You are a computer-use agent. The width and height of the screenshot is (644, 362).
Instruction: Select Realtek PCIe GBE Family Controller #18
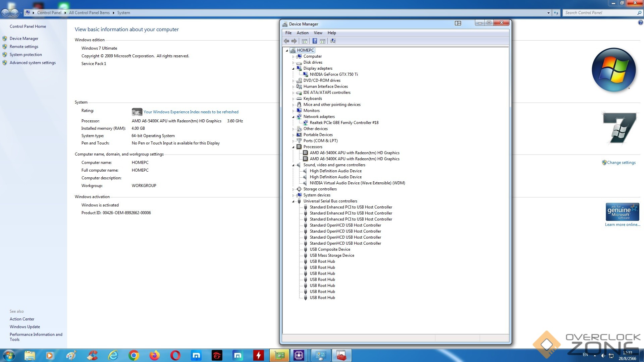pos(344,123)
